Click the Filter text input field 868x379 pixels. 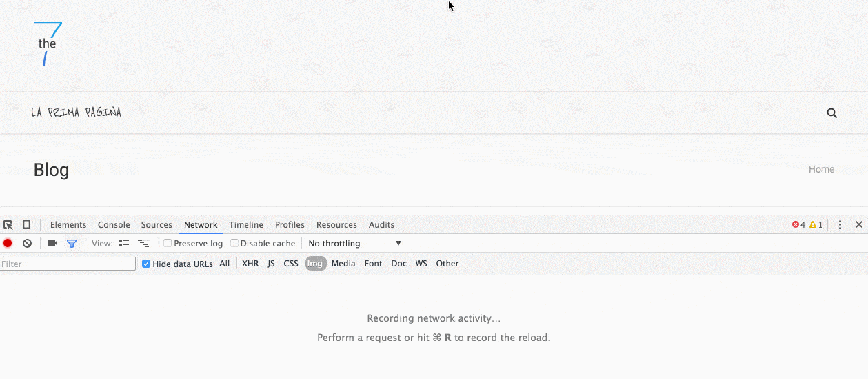coord(68,264)
